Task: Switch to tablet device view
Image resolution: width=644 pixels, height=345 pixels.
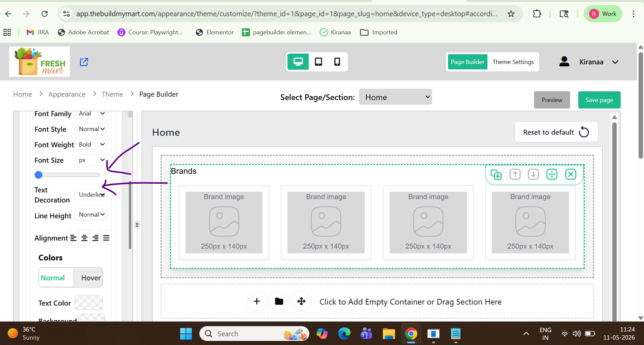Action: coord(318,62)
